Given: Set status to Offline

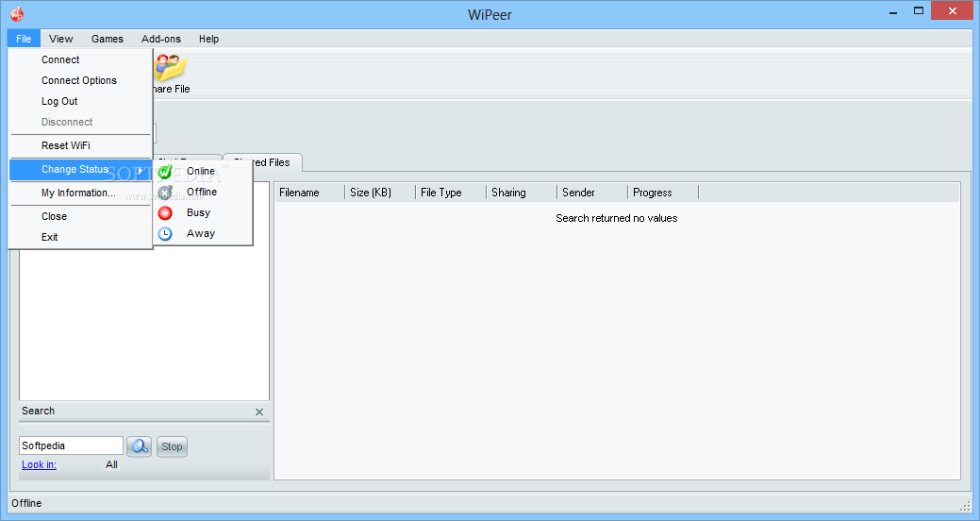Looking at the screenshot, I should [203, 192].
